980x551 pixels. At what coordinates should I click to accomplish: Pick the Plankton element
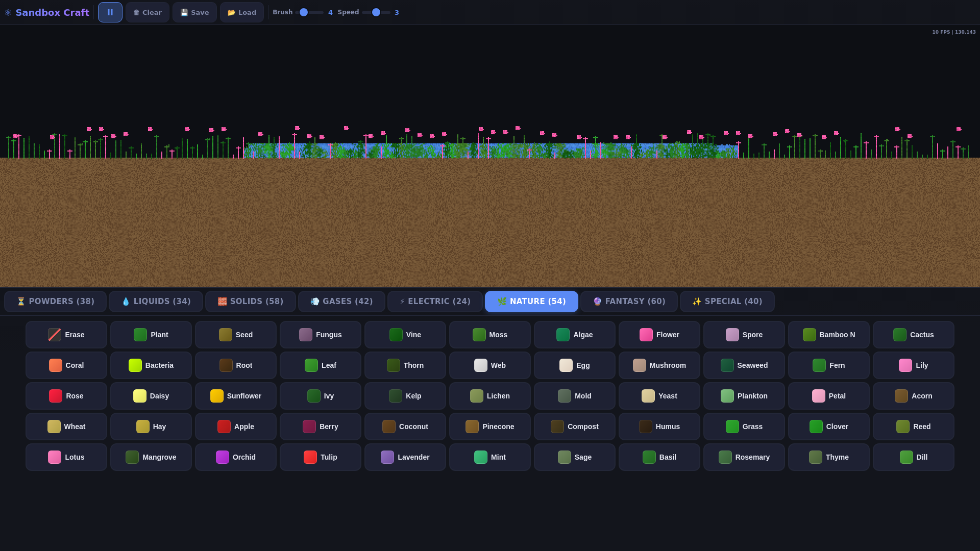pyautogui.click(x=744, y=396)
